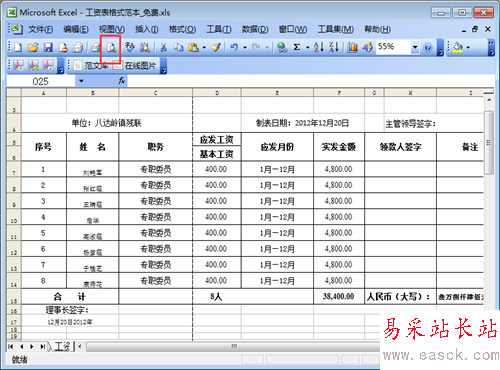Click the Name Box showing O25

coord(40,81)
